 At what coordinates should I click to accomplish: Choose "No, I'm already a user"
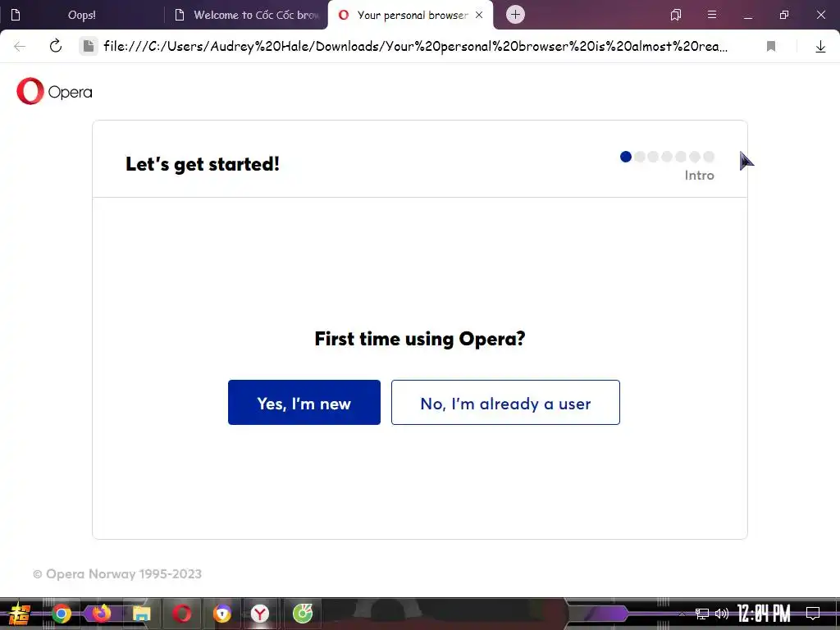pyautogui.click(x=505, y=402)
